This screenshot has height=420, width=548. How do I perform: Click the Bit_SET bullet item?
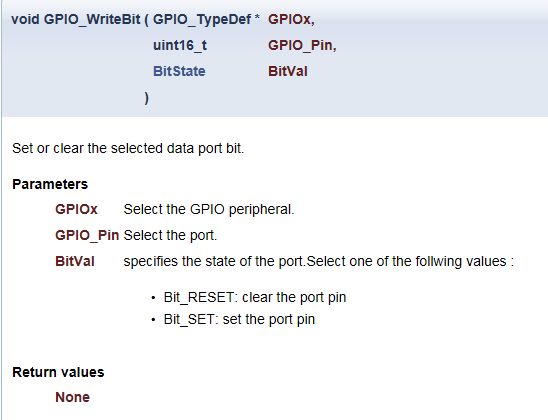click(239, 319)
